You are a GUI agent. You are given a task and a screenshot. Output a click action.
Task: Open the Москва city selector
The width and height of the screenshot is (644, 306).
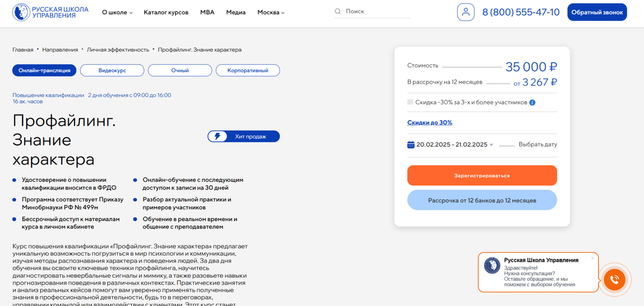pos(271,12)
